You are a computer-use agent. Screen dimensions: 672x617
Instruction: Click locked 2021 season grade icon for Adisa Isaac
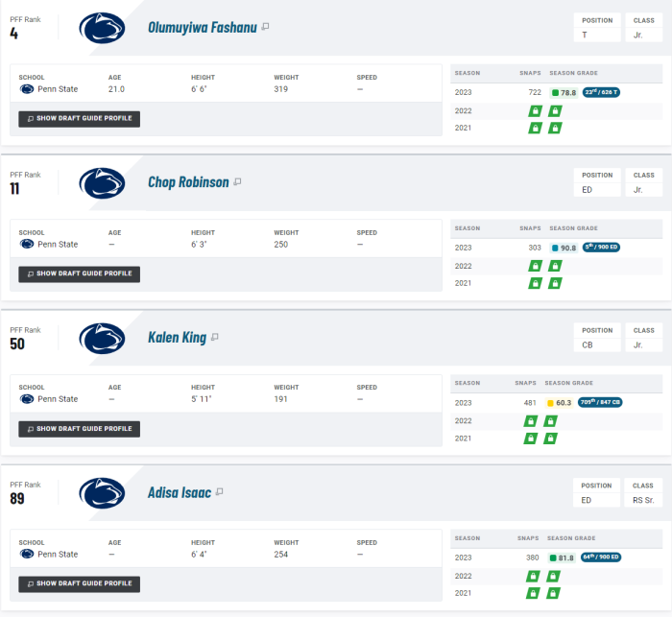(553, 593)
